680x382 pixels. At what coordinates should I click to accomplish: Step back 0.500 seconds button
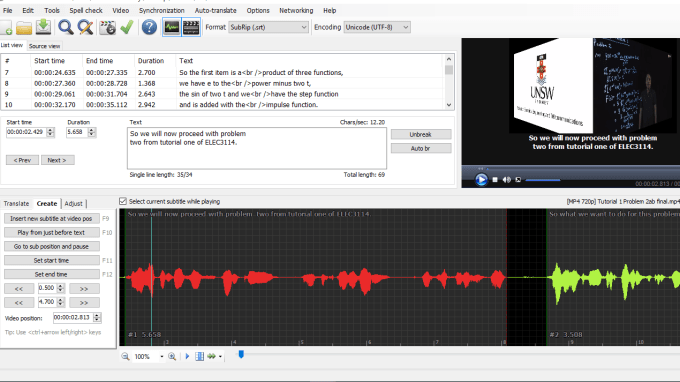click(19, 288)
